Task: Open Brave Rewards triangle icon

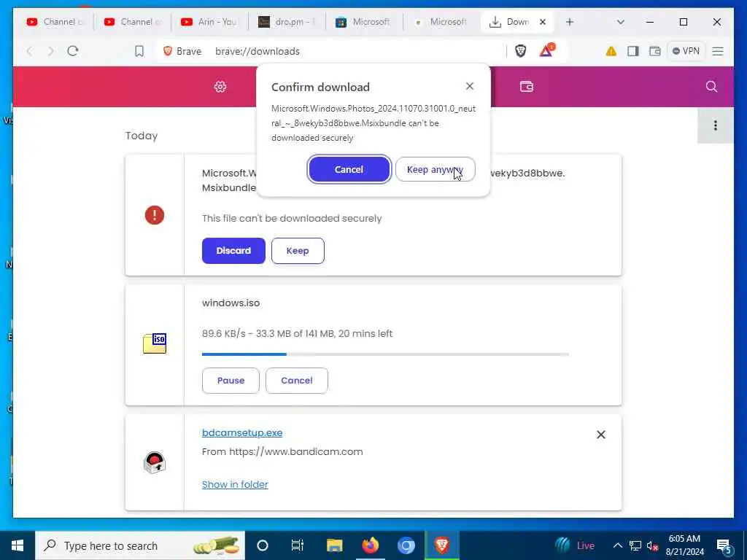Action: tap(546, 50)
